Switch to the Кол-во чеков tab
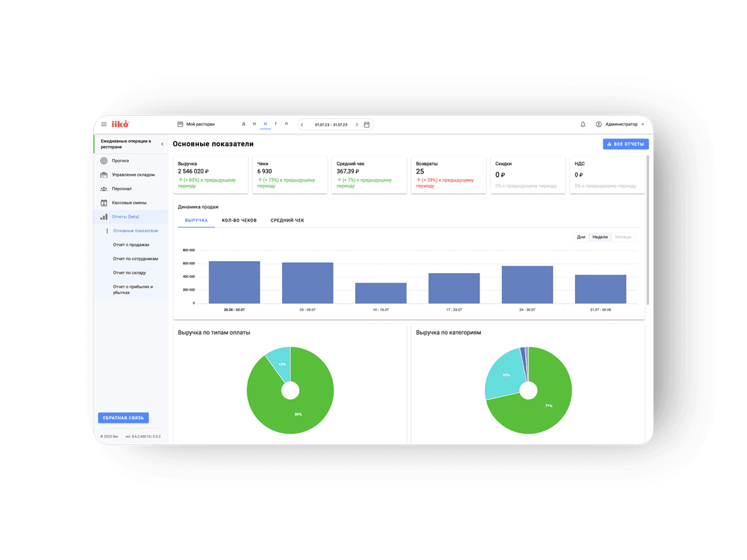 pos(239,220)
